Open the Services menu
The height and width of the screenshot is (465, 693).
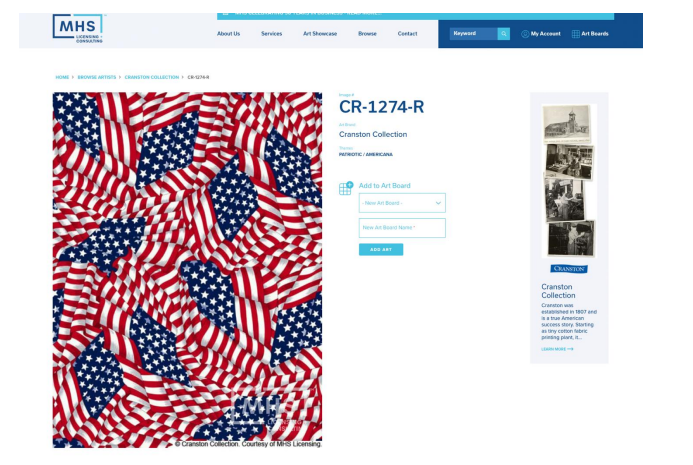tap(271, 34)
